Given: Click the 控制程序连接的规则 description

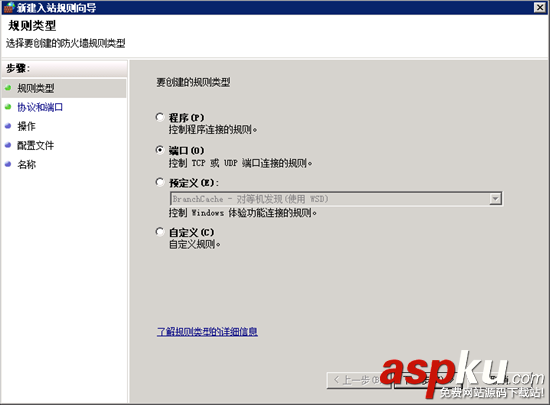Looking at the screenshot, I should click(213, 130).
